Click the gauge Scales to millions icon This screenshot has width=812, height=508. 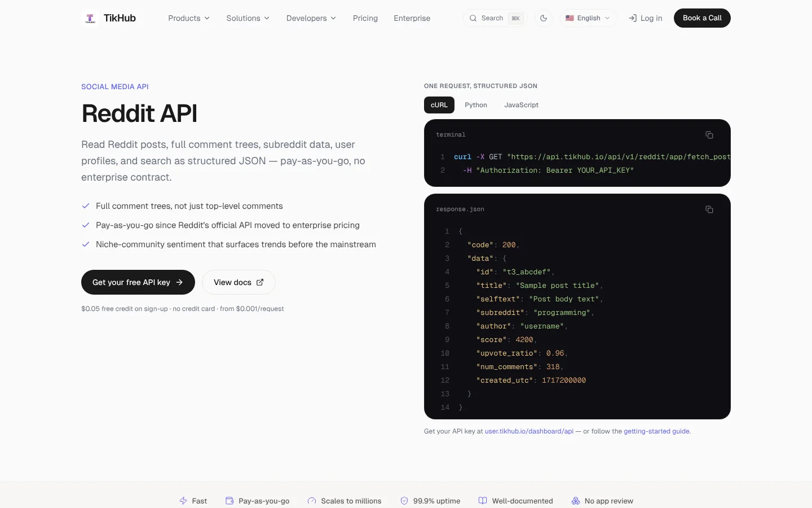pos(312,501)
